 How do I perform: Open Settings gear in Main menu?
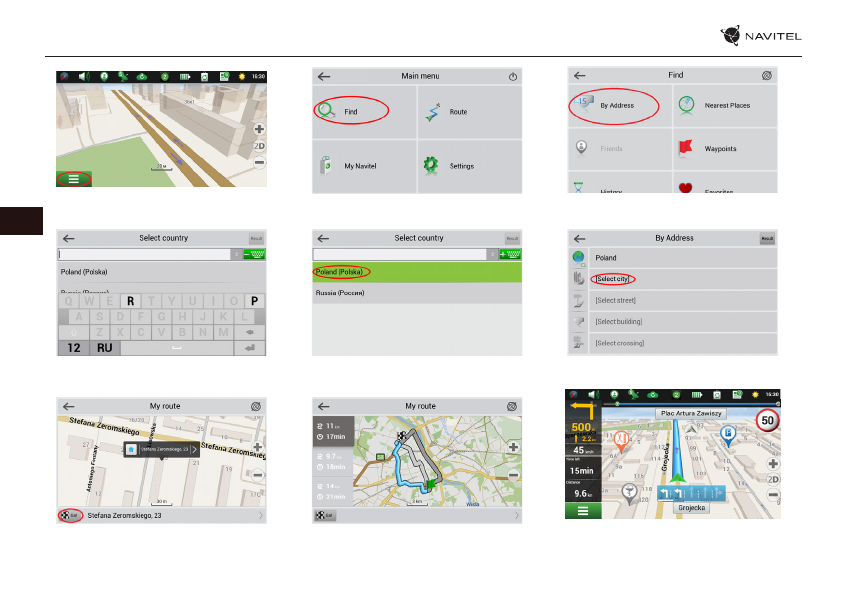(x=460, y=166)
